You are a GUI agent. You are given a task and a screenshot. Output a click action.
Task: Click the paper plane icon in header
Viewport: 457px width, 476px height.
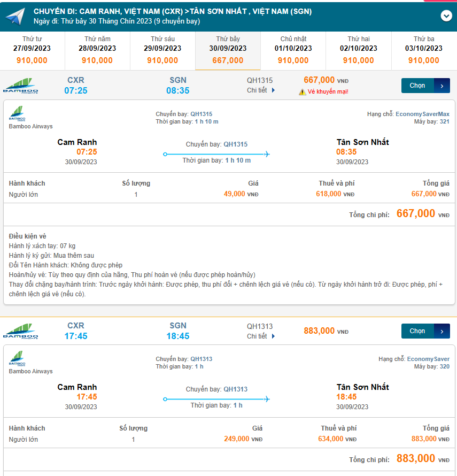point(15,16)
